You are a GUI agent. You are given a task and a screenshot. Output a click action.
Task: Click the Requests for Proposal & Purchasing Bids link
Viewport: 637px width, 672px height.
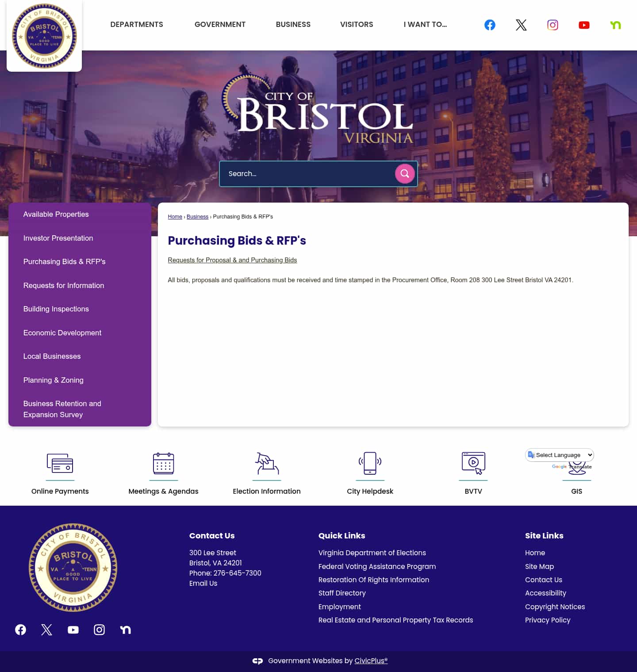[232, 260]
